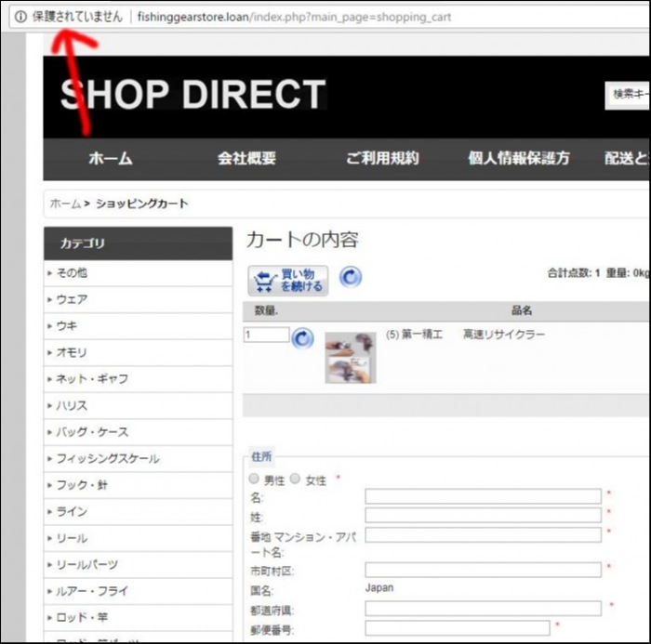Click the 郵便番号 postal code field
Image resolution: width=651 pixels, height=644 pixels.
click(457, 628)
